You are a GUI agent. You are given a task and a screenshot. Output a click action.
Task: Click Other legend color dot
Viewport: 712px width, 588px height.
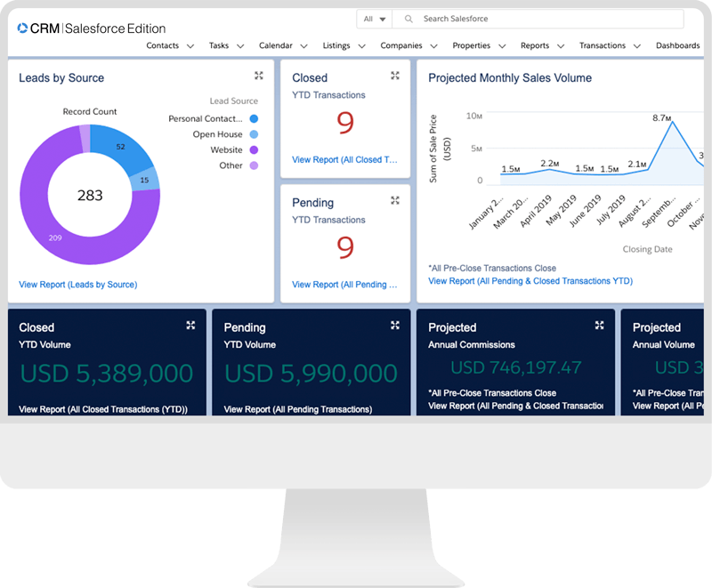(254, 165)
